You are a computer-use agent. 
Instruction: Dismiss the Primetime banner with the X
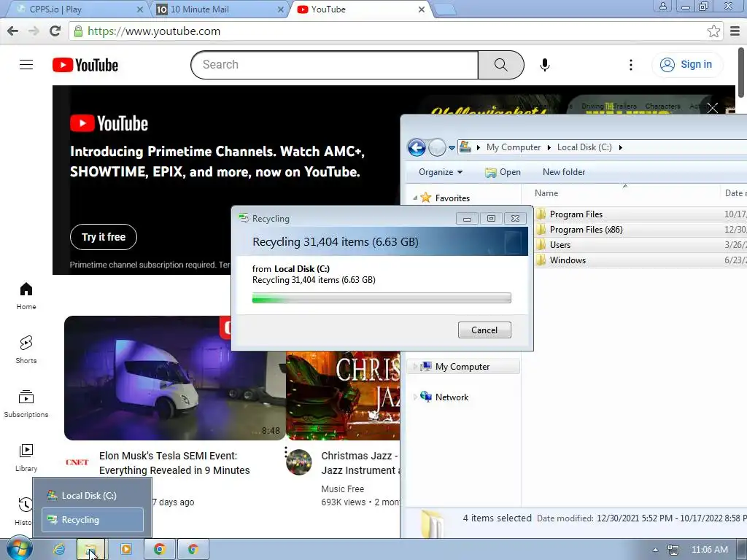click(712, 108)
